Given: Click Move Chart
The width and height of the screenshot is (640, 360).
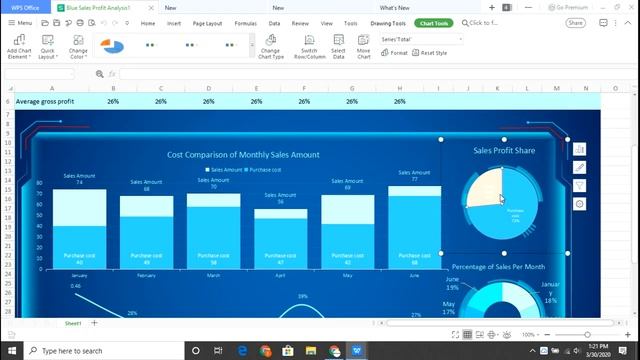Looking at the screenshot, I should coord(363,47).
